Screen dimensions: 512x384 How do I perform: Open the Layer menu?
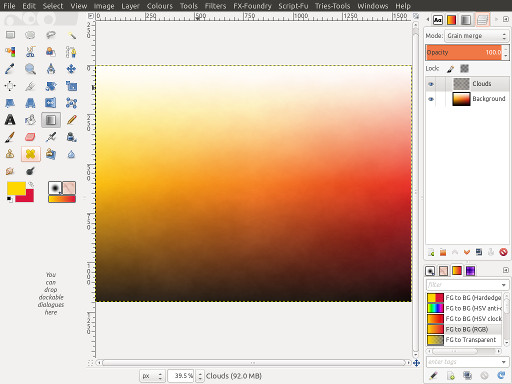tap(130, 6)
